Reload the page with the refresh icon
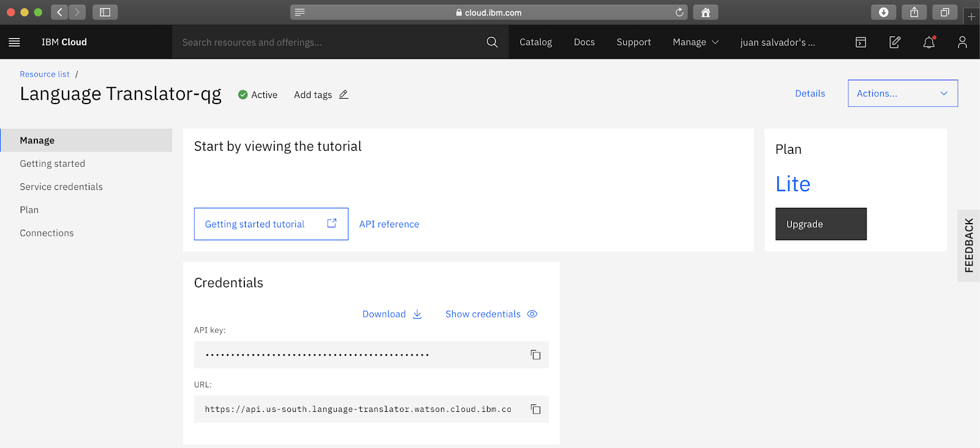The height and width of the screenshot is (448, 980). [679, 12]
